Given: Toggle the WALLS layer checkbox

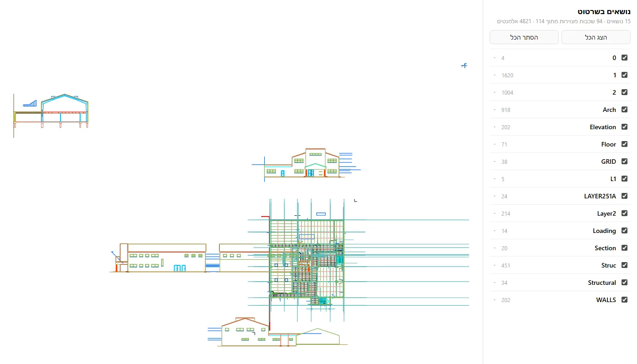Looking at the screenshot, I should (x=624, y=300).
